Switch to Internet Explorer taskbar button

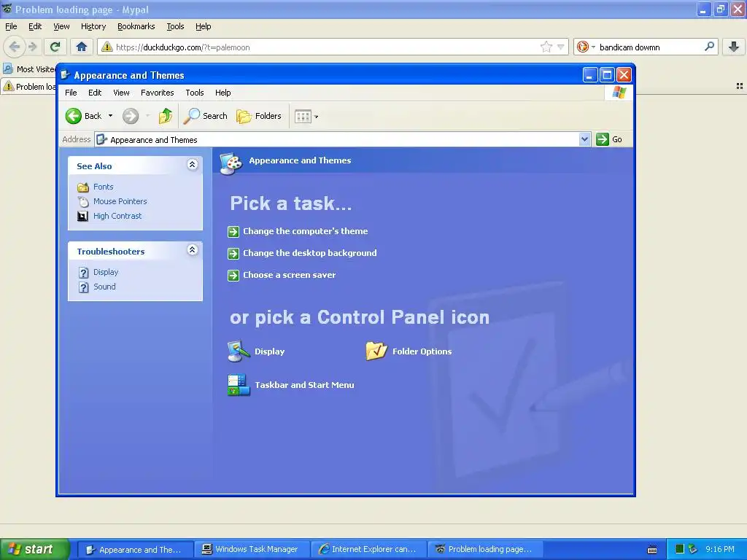368,550
